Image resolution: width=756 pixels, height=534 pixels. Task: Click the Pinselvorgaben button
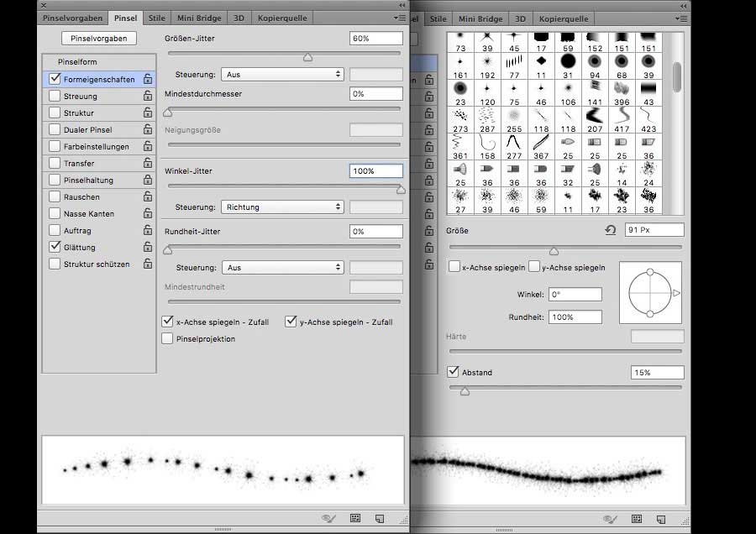pyautogui.click(x=99, y=38)
